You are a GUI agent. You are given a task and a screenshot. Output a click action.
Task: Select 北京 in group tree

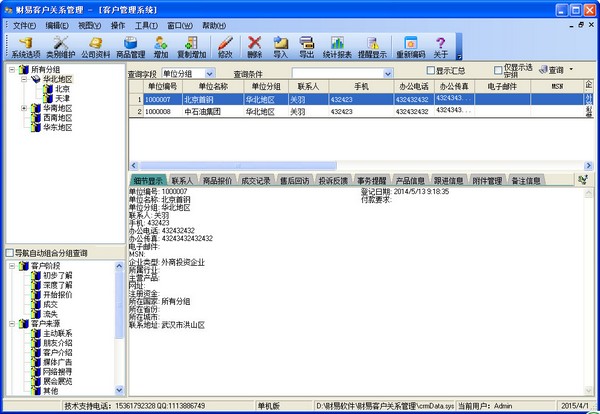[x=62, y=89]
